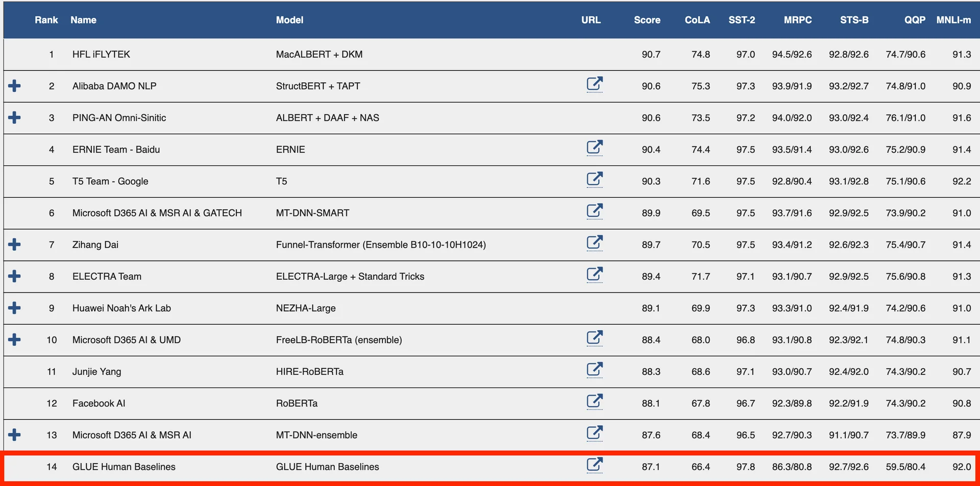
Task: Select the name 'Alibaba DAMO NLP'
Action: coord(114,86)
